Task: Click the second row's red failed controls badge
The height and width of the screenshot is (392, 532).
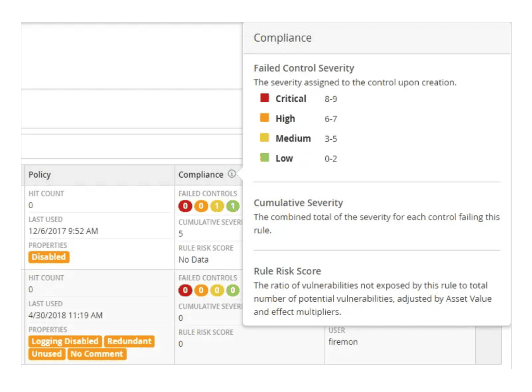Action: [x=185, y=290]
